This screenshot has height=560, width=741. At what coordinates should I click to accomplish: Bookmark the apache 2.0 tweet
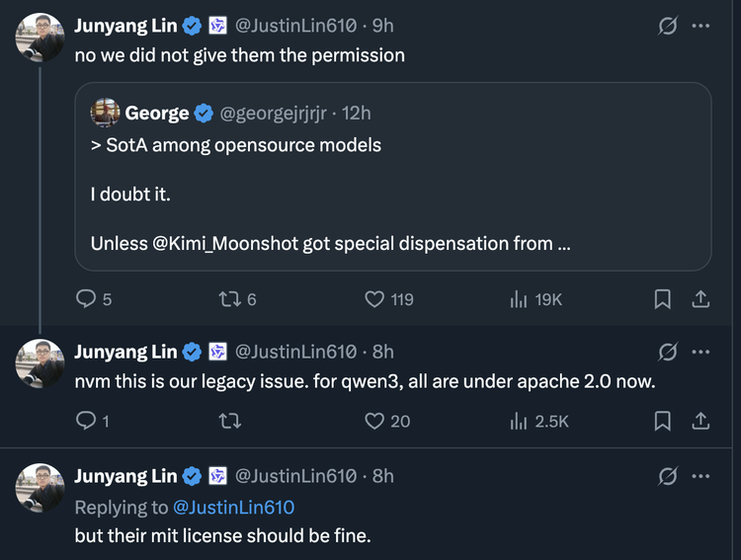coord(663,421)
